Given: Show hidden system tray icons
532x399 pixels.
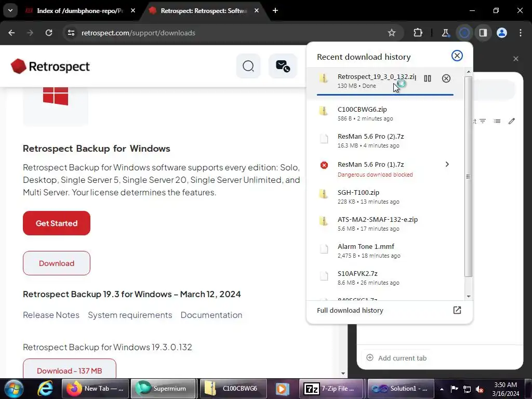Looking at the screenshot, I should pyautogui.click(x=442, y=389).
